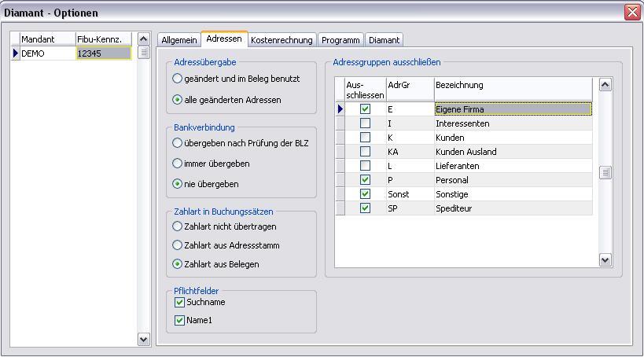Viewport: 644px width, 357px height.
Task: Select 'übergeben nach Prüfung der BLZ'
Action: [x=177, y=143]
